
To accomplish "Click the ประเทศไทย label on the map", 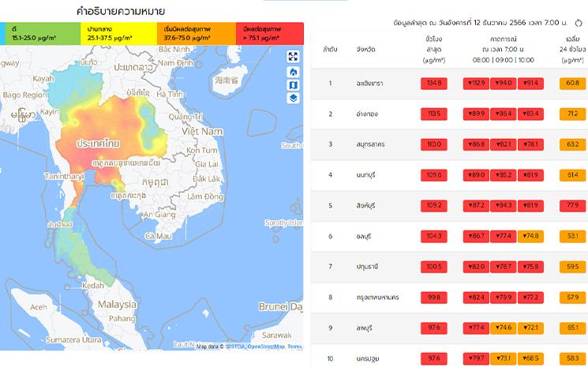I will [98, 143].
